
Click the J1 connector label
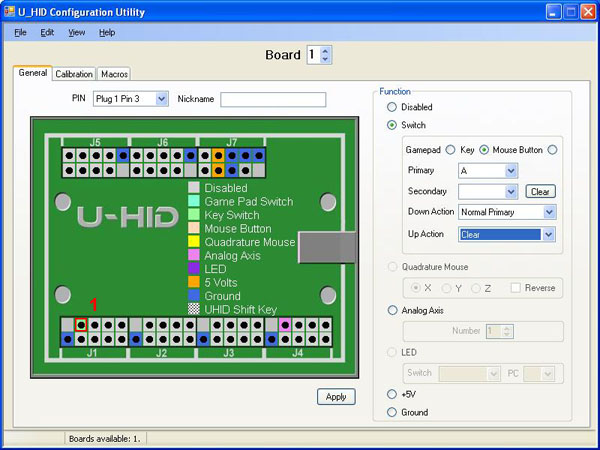pyautogui.click(x=92, y=353)
